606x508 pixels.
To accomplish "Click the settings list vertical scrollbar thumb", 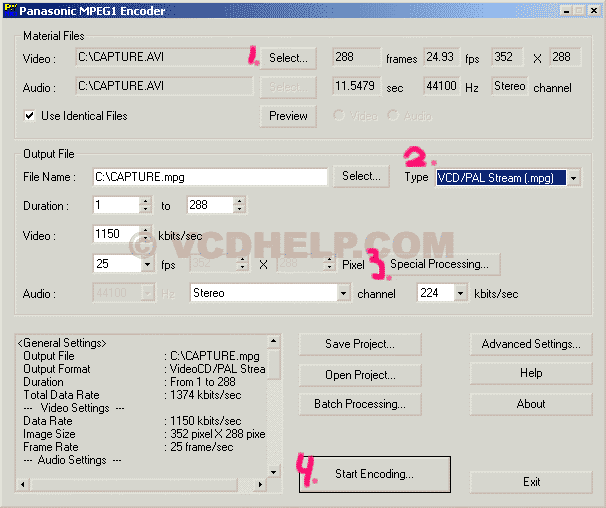I will [274, 364].
